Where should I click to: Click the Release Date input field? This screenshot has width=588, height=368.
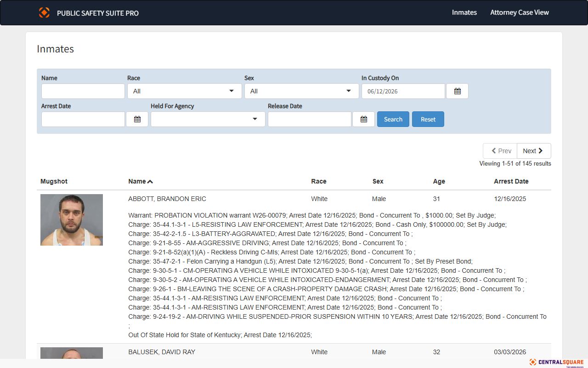[310, 119]
